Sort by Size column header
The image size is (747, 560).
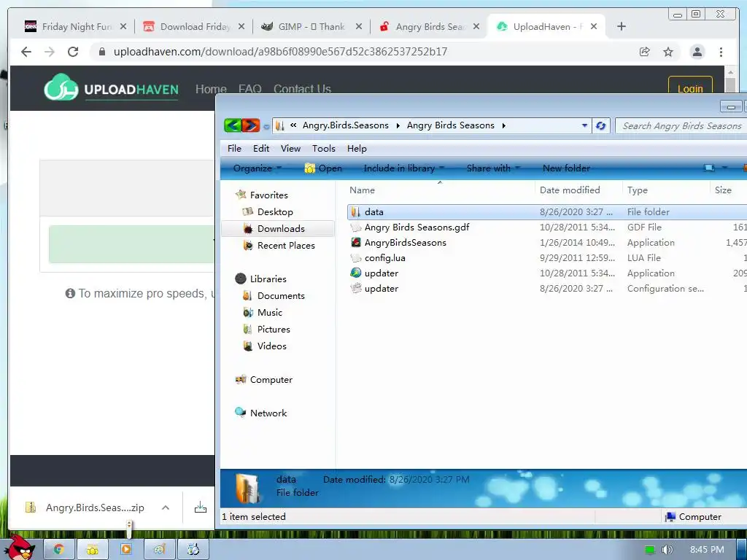pos(723,190)
